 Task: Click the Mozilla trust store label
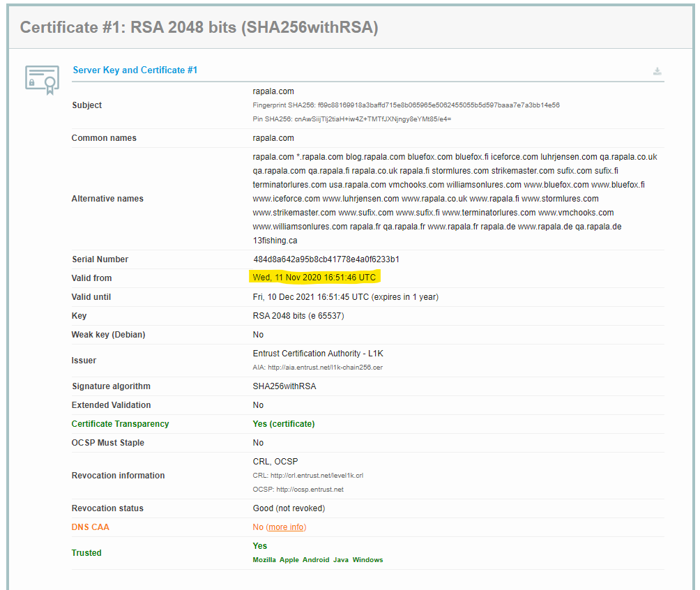point(264,559)
